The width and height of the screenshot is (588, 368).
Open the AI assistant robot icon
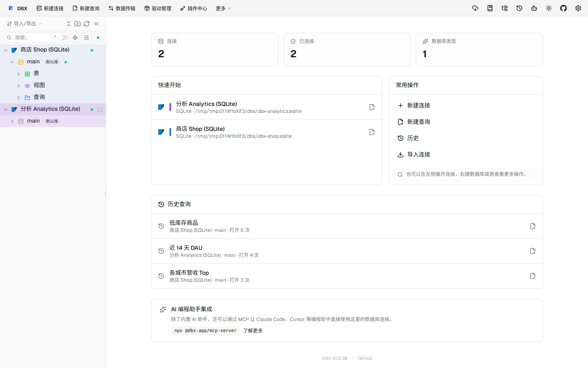(x=534, y=8)
